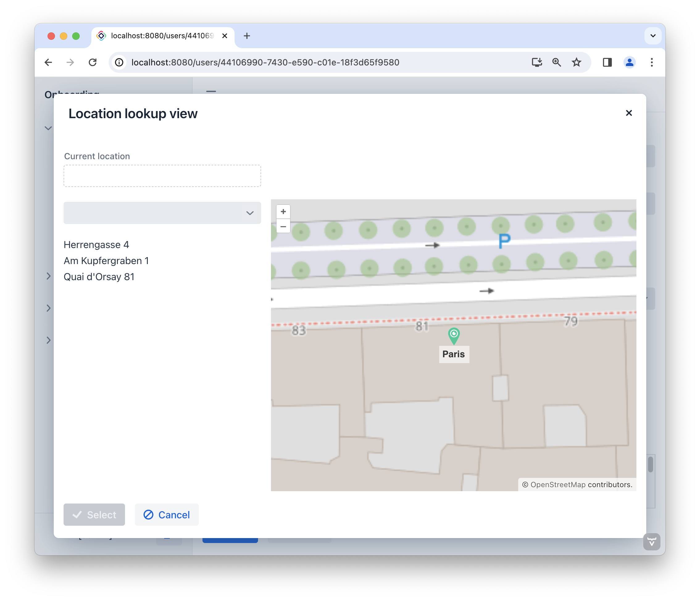The image size is (700, 601).
Task: Open a new browser tab
Action: [x=247, y=36]
